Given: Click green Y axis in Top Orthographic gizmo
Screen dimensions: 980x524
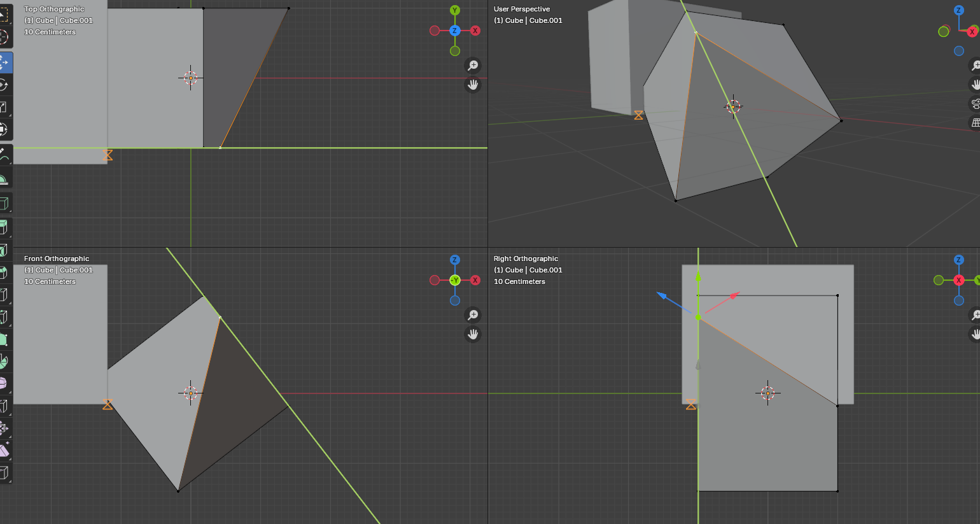Looking at the screenshot, I should tap(455, 10).
